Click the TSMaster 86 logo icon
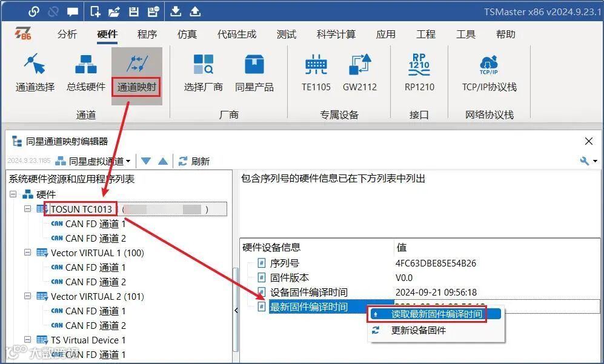Screen dimensions: 604x364 [23, 33]
